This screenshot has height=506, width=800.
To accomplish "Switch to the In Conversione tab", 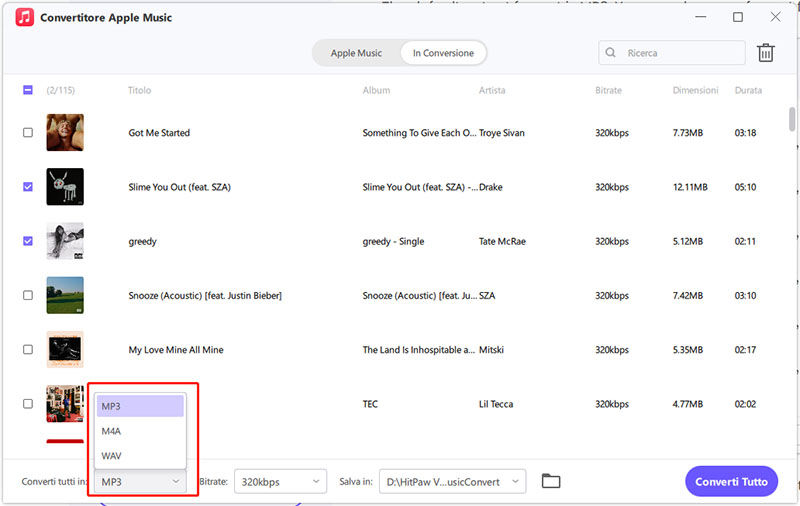I will [x=443, y=53].
